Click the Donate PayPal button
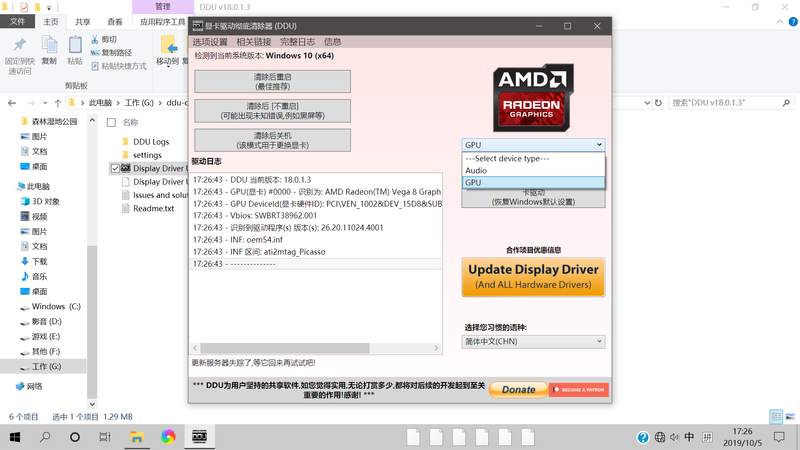Viewport: 800px width, 450px height. pyautogui.click(x=517, y=389)
